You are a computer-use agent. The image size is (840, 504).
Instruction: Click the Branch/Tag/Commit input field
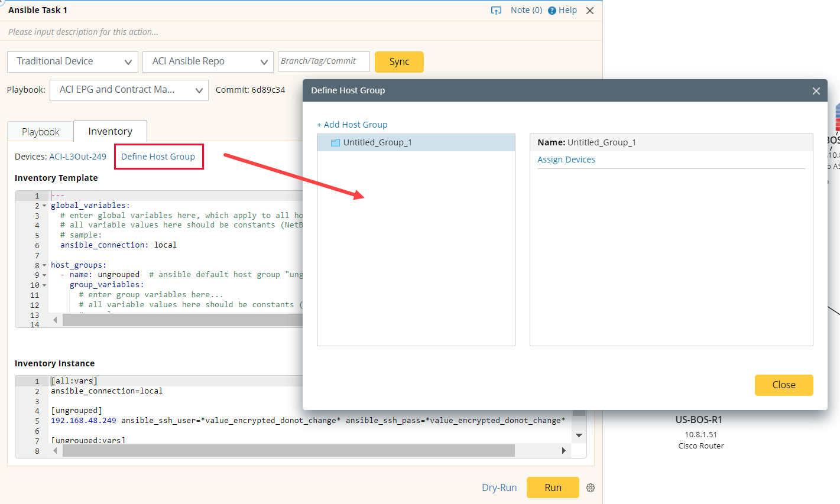point(323,61)
